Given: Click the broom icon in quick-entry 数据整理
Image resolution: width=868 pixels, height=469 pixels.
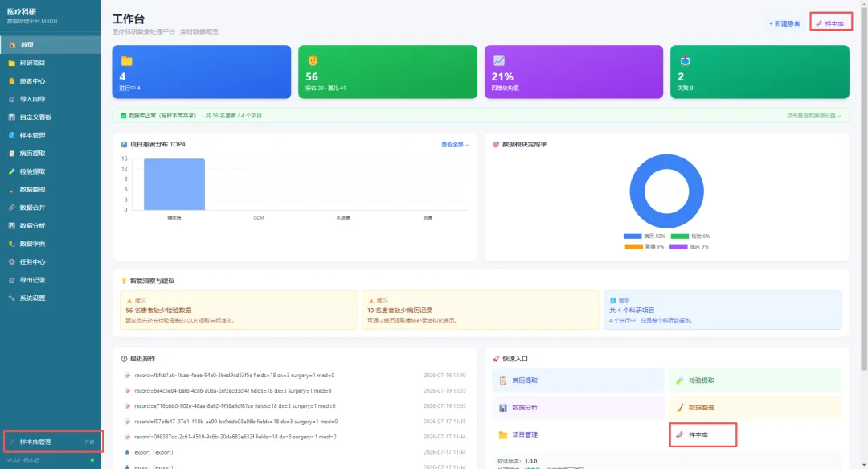Looking at the screenshot, I should 680,408.
